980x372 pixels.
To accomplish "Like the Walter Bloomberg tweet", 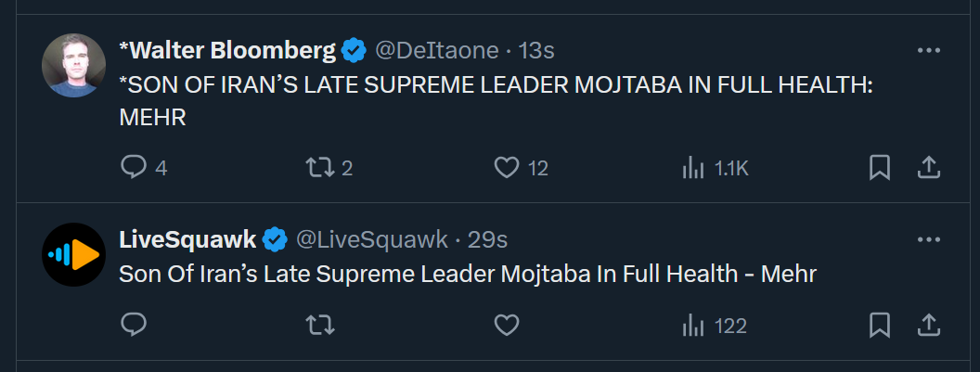I will click(x=521, y=168).
